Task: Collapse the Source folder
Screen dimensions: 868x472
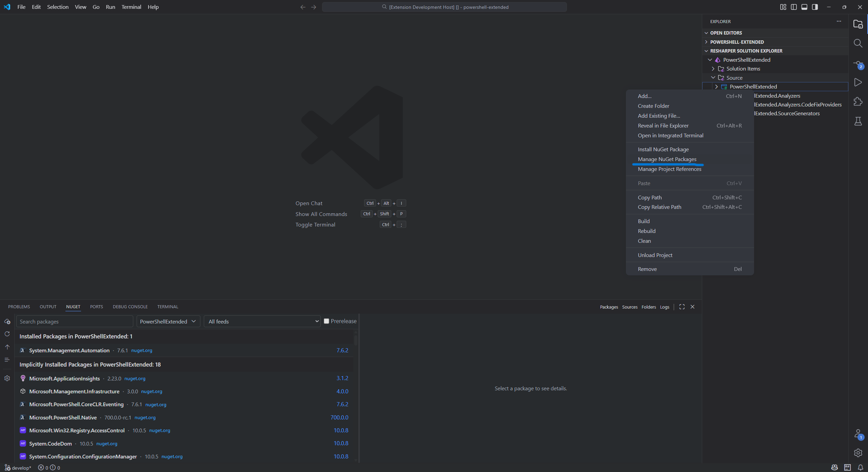Action: pyautogui.click(x=713, y=78)
